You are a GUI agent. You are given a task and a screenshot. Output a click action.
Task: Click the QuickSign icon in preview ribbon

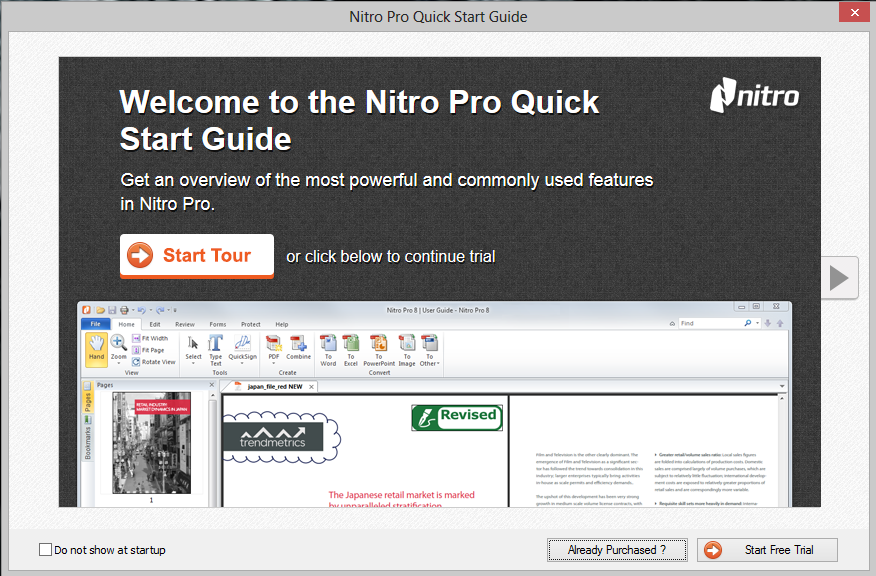[x=242, y=350]
